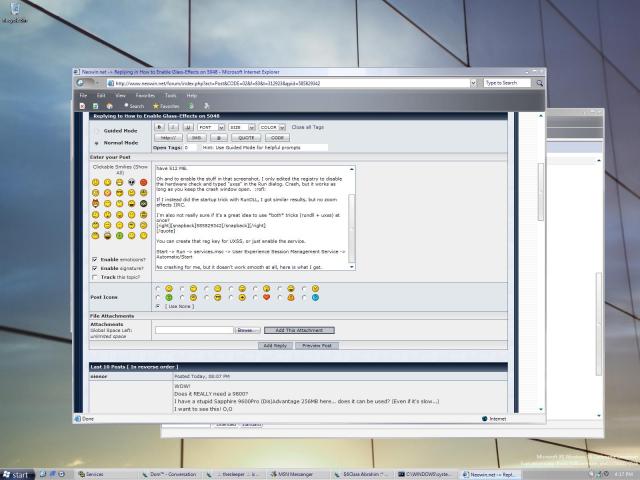Click the post text area scroll-down arrow

352,267
